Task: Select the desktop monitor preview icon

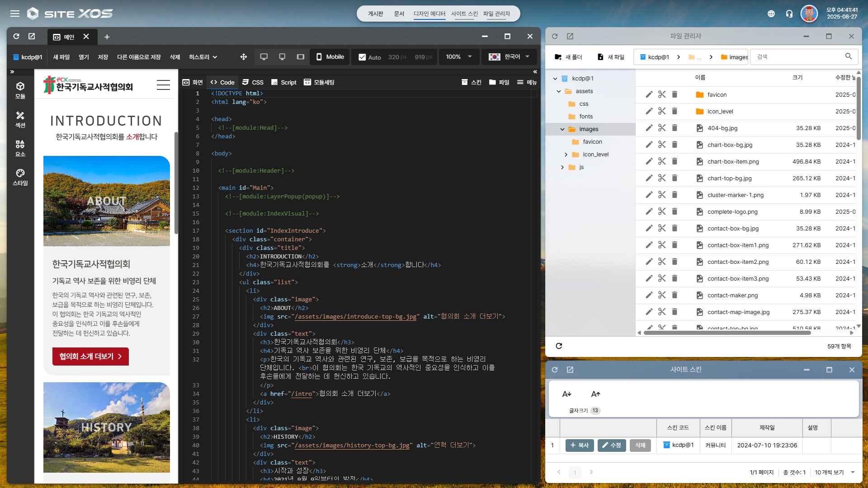Action: pyautogui.click(x=264, y=56)
